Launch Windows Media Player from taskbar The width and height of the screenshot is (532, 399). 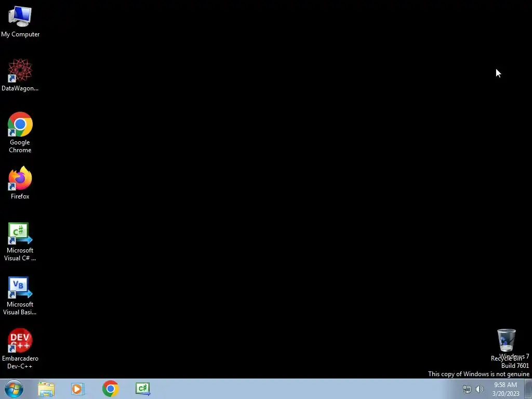(78, 389)
